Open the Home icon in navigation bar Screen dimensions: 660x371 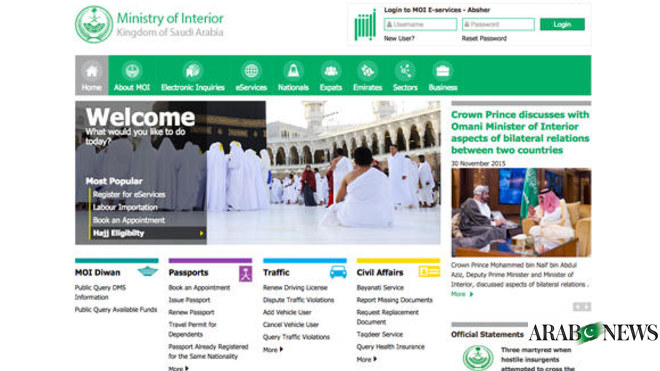91,71
